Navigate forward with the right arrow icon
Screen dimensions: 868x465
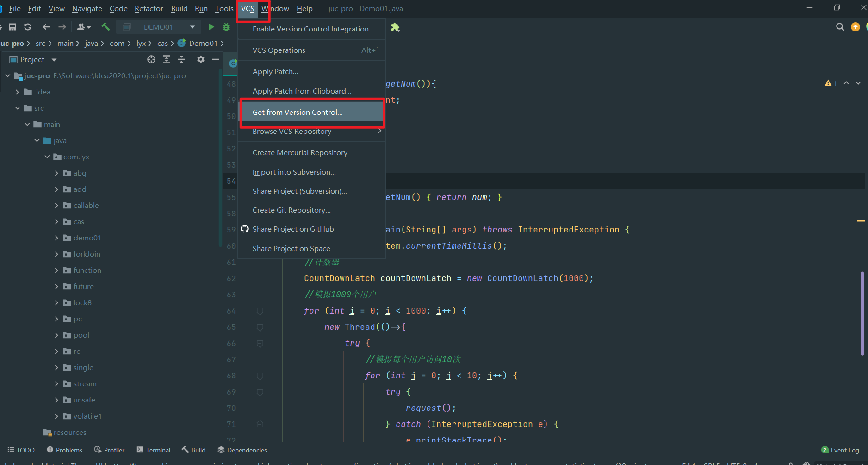tap(62, 27)
